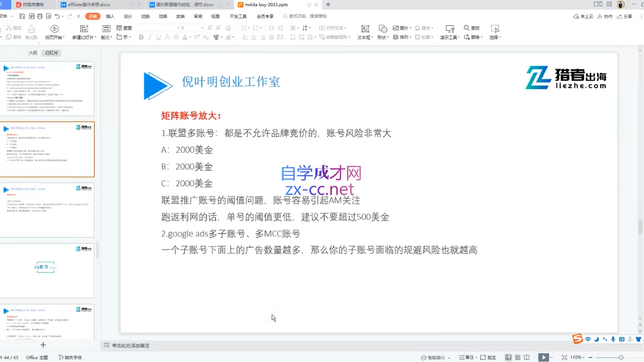The image size is (644, 362).
Task: Click the Presentation Tools (演示工具) icon
Action: pos(450,29)
